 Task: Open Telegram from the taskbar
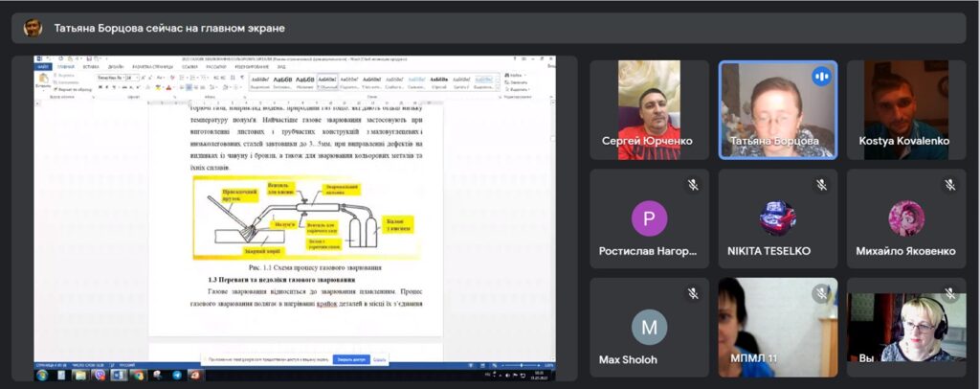pyautogui.click(x=177, y=376)
